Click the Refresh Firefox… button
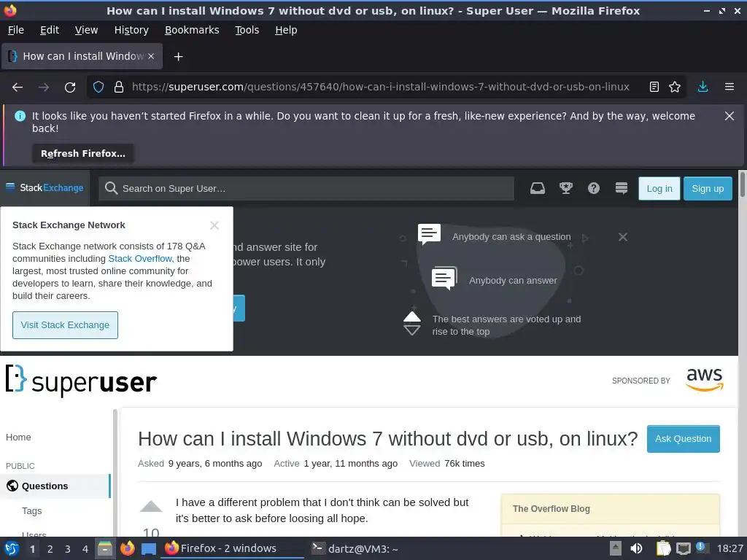This screenshot has height=560, width=747. click(x=83, y=154)
